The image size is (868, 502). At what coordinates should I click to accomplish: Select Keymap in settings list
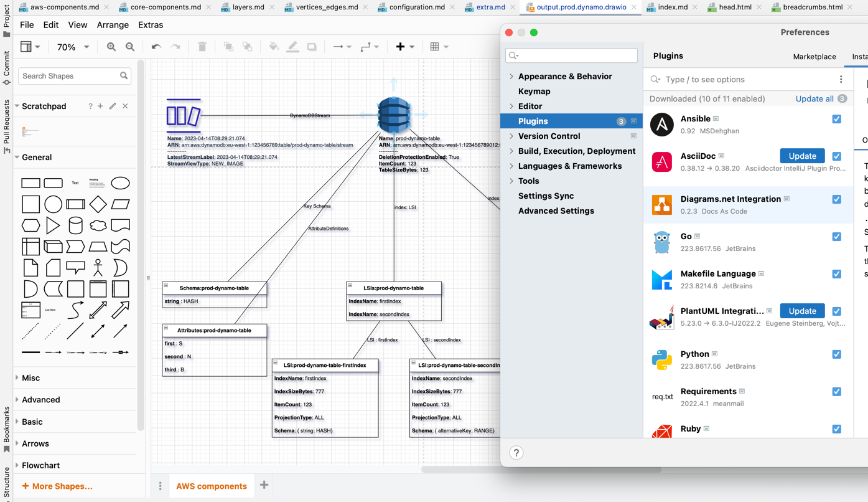click(x=534, y=92)
